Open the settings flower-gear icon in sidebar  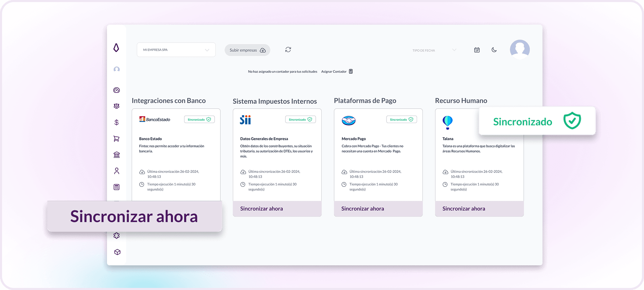(117, 235)
